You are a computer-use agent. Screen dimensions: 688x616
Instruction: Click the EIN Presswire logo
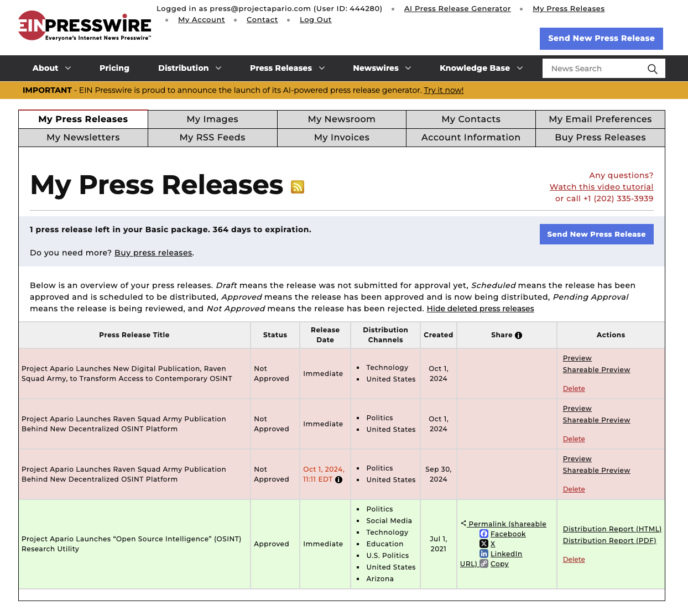coord(84,26)
